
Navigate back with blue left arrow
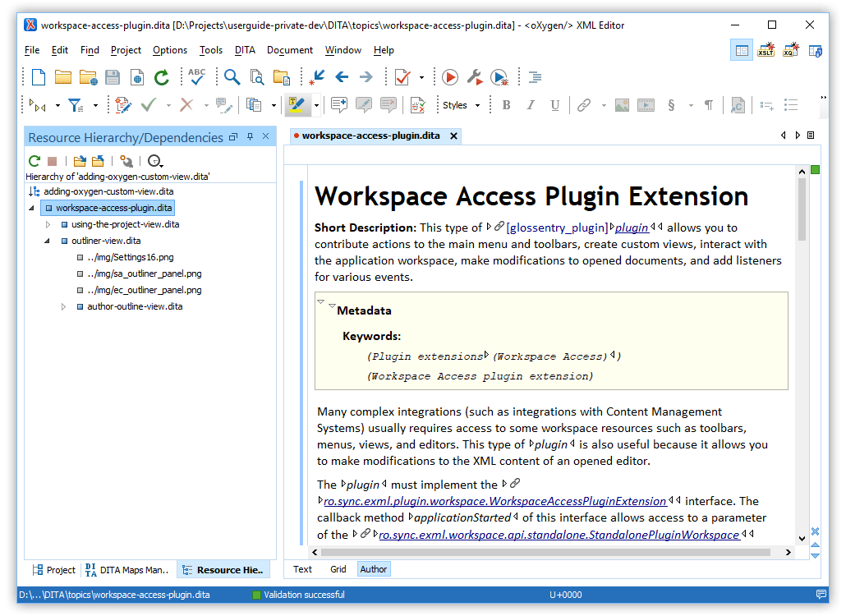point(342,77)
